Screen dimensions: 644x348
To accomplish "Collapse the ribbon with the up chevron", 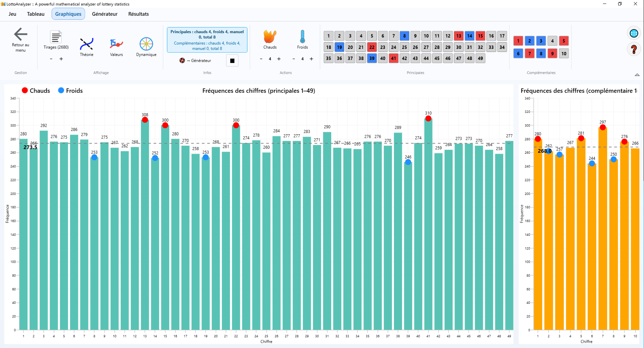I will click(637, 75).
